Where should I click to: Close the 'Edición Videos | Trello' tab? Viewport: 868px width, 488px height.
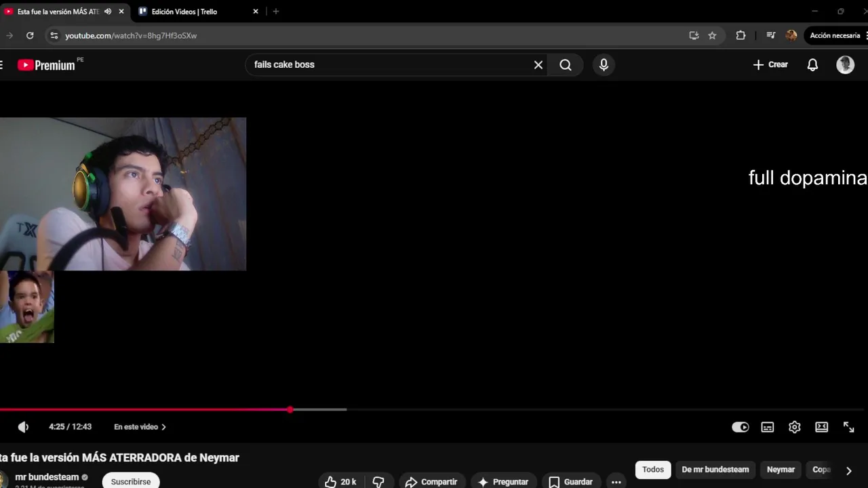256,12
